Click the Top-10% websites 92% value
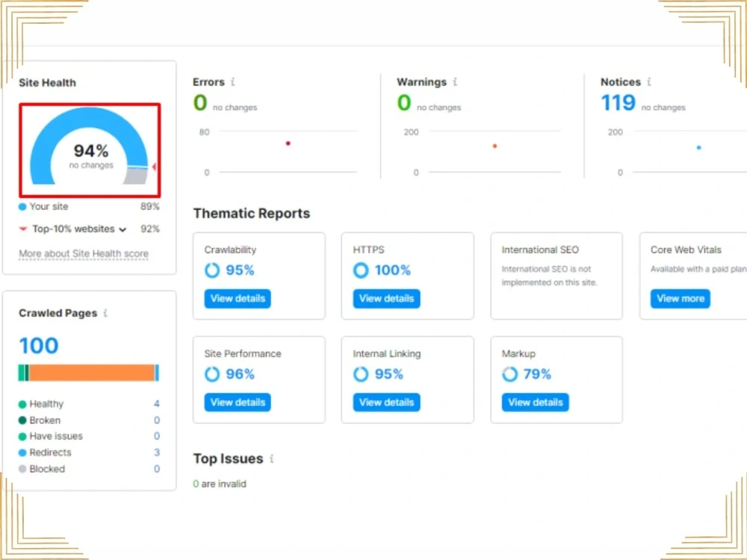Image resolution: width=747 pixels, height=560 pixels. pos(150,229)
